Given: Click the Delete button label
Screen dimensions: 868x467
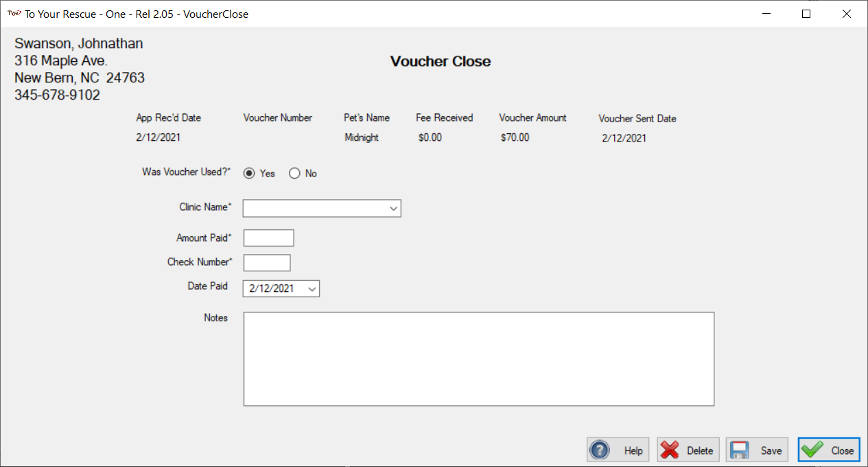Looking at the screenshot, I should pos(700,451).
